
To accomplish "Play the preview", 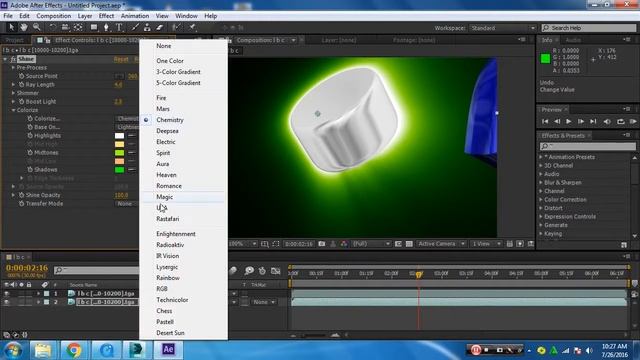I will coord(569,122).
